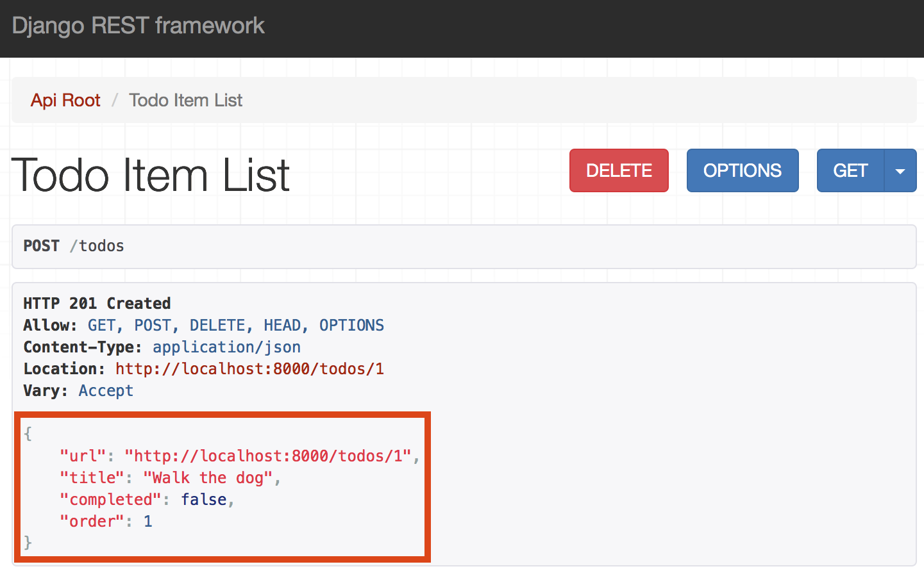Click the large Todo Item List heading
This screenshot has height=578, width=924.
pyautogui.click(x=151, y=175)
